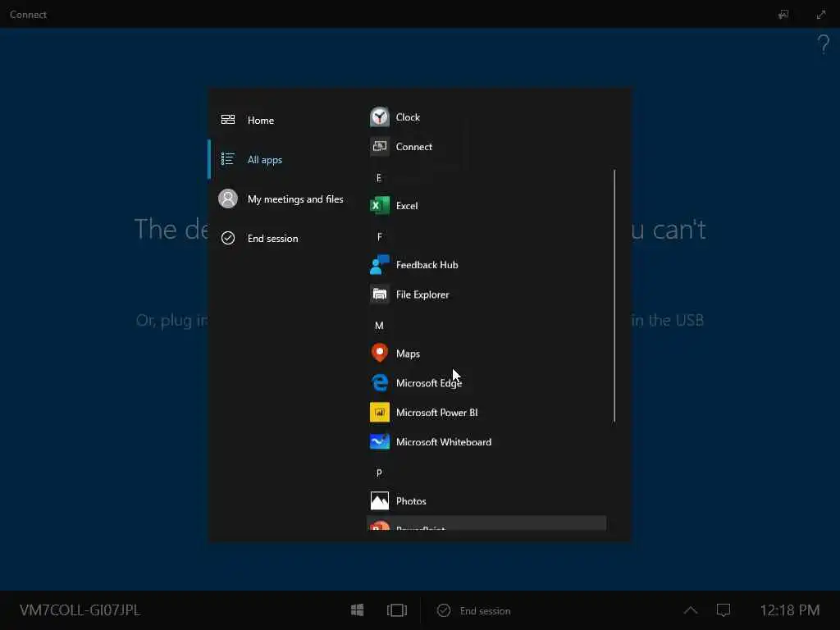
Task: Open the Feedback Hub icon
Action: coord(379,265)
